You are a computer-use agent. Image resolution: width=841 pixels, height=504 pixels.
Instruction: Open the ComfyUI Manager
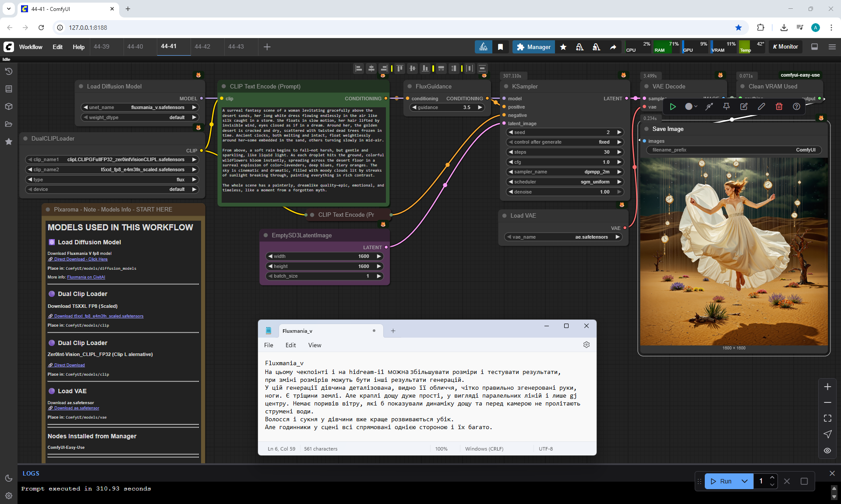[534, 47]
